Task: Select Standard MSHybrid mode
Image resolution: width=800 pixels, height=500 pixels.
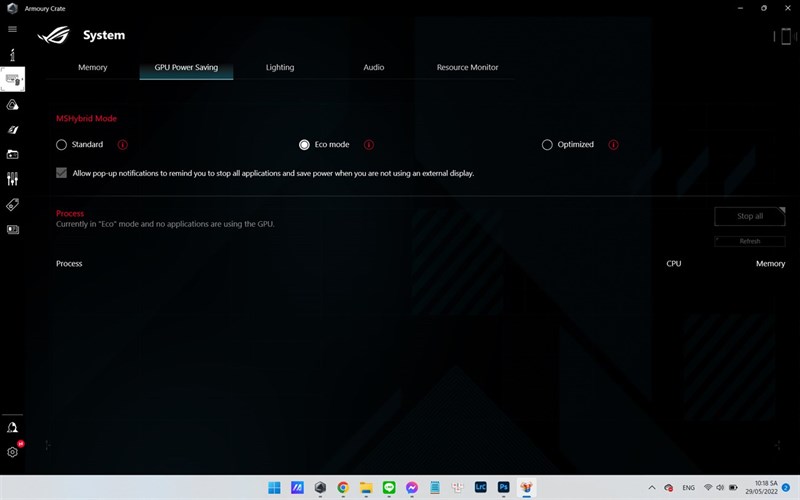Action: click(61, 145)
